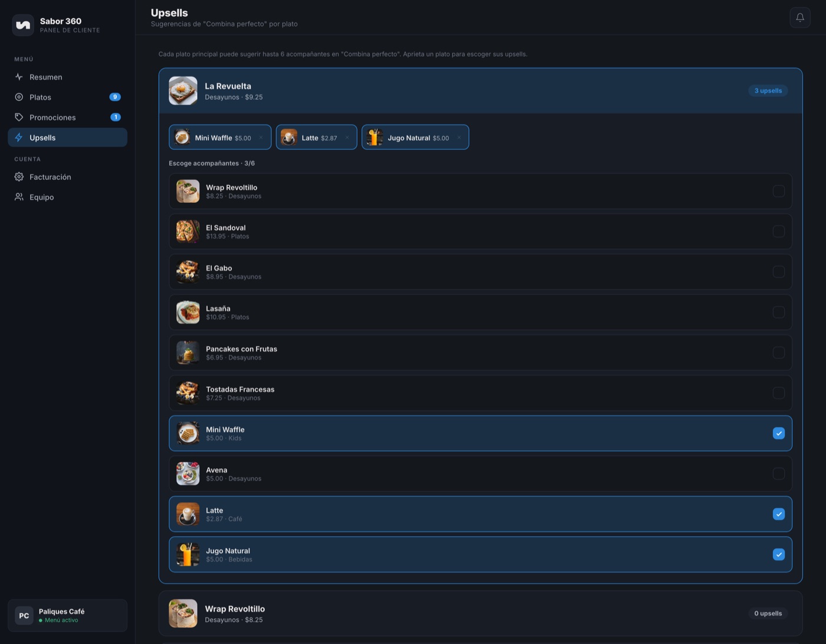Viewport: 826px width, 644px height.
Task: Click the Sabor 360 logo icon
Action: tap(23, 25)
